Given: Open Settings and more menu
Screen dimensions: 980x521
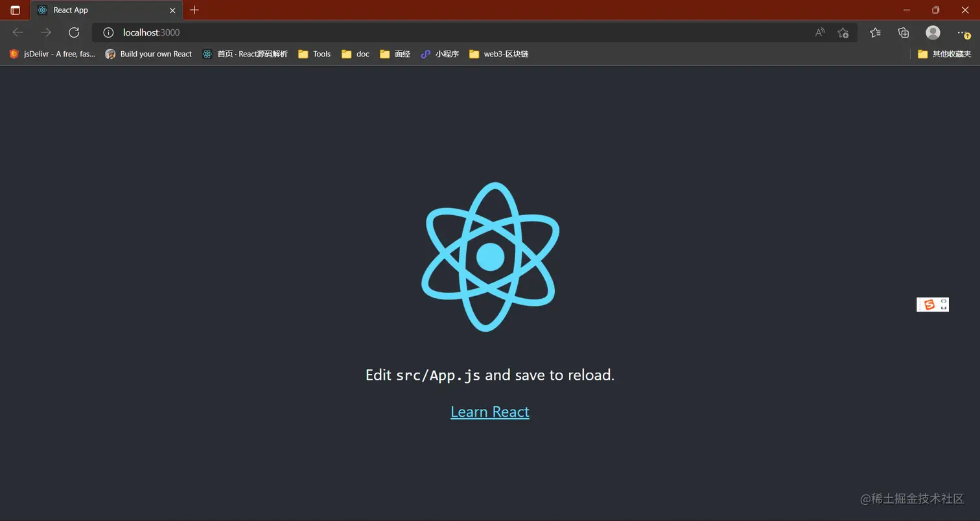Looking at the screenshot, I should click(963, 32).
